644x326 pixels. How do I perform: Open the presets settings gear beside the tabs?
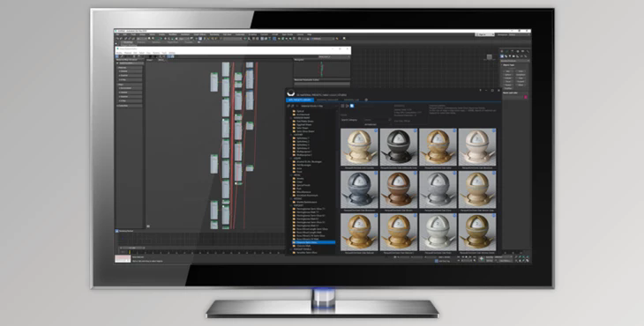pos(366,100)
